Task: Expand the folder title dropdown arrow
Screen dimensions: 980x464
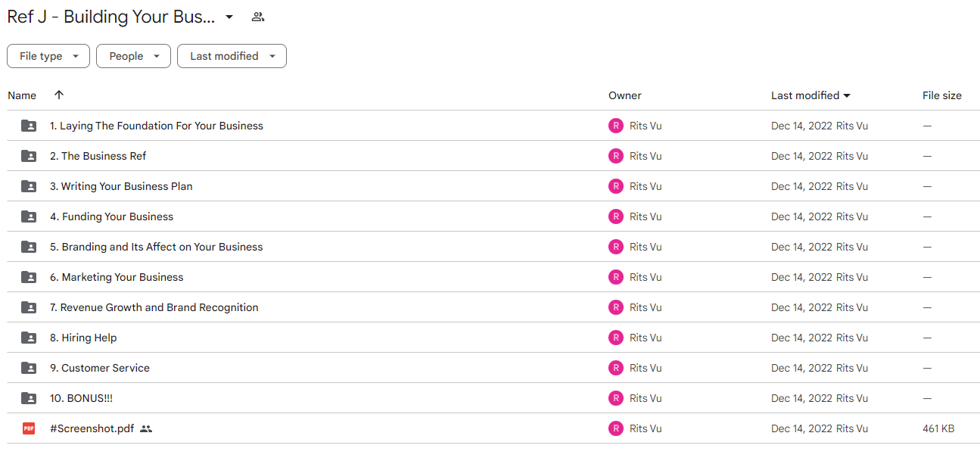Action: 229,17
